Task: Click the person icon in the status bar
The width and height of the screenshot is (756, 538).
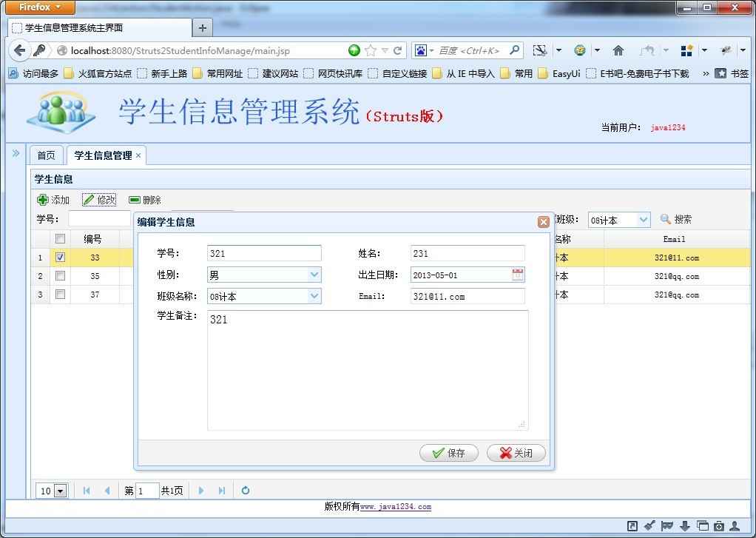Action: coord(735,526)
